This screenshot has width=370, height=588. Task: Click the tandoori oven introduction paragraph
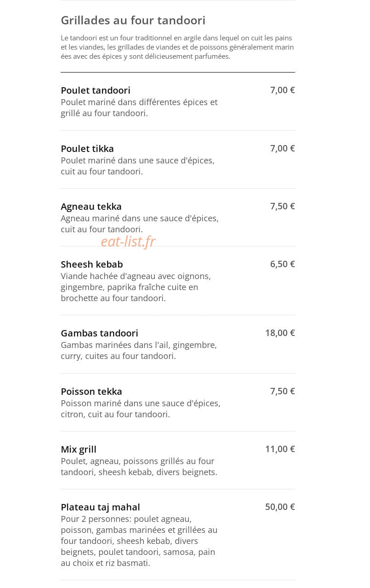177,47
